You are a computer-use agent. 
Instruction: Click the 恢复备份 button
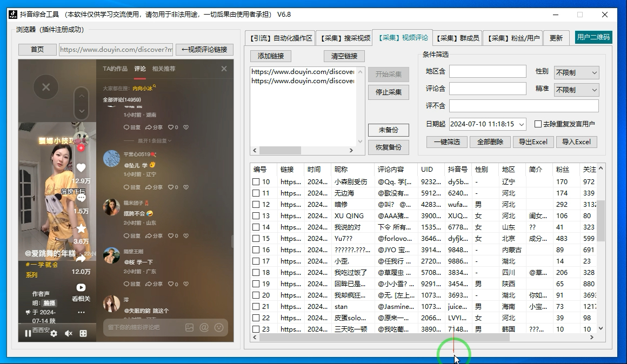[388, 147]
